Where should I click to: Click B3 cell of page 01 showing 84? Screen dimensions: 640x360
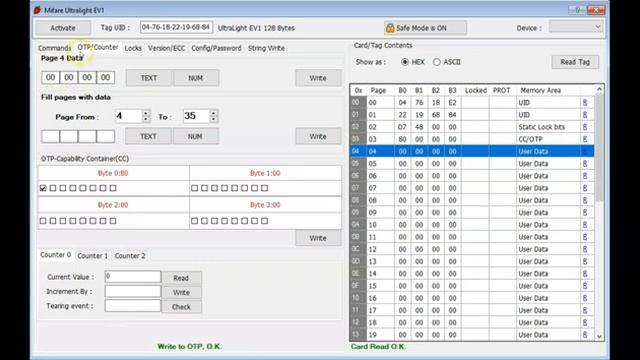click(x=452, y=115)
